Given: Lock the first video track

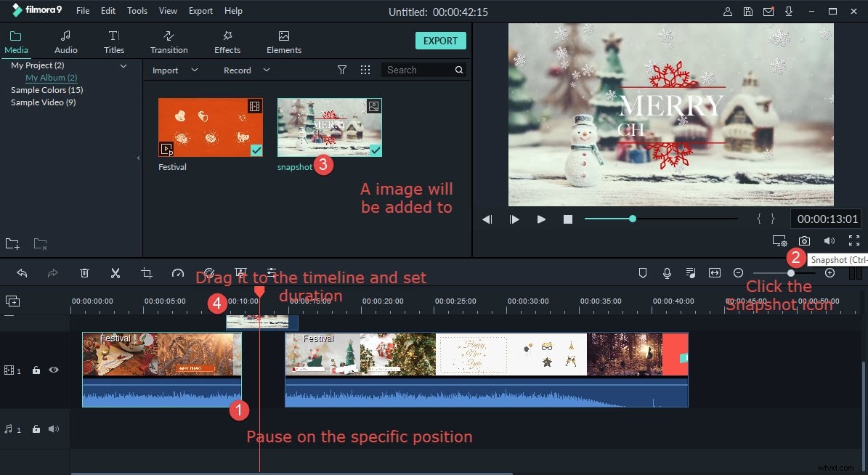Looking at the screenshot, I should [x=36, y=370].
